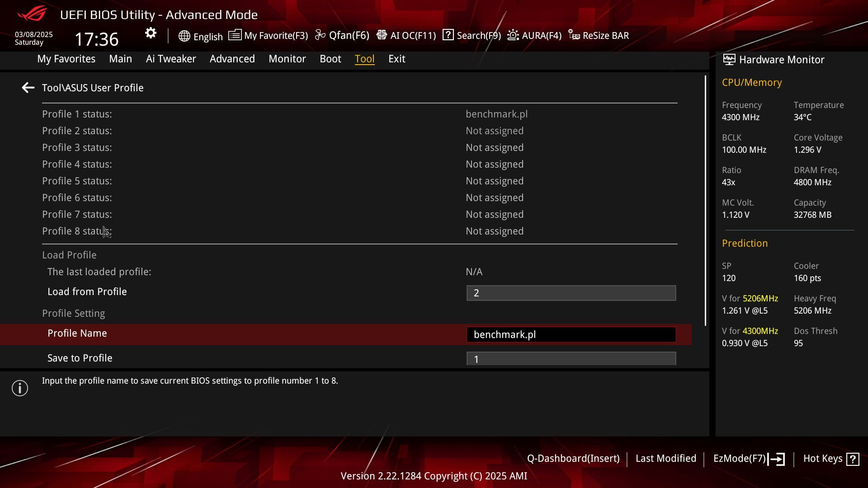Click the Profile Name input box
The width and height of the screenshot is (868, 488).
[x=571, y=334]
